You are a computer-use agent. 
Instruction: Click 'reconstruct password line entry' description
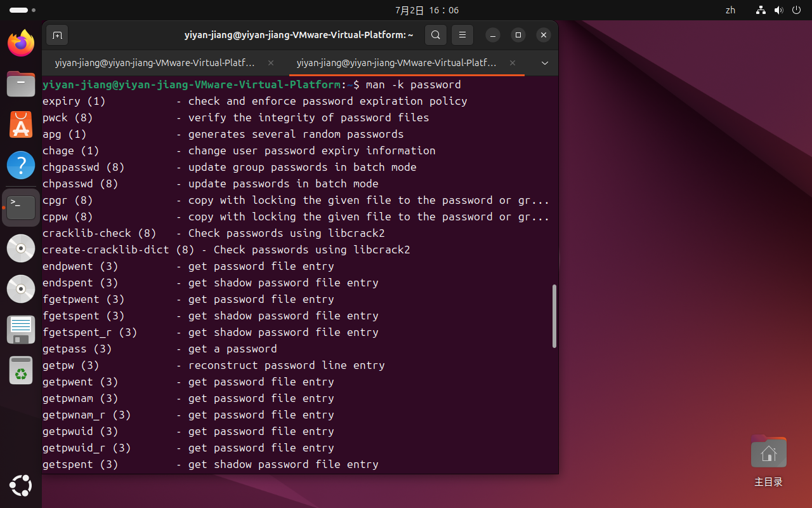coord(287,365)
